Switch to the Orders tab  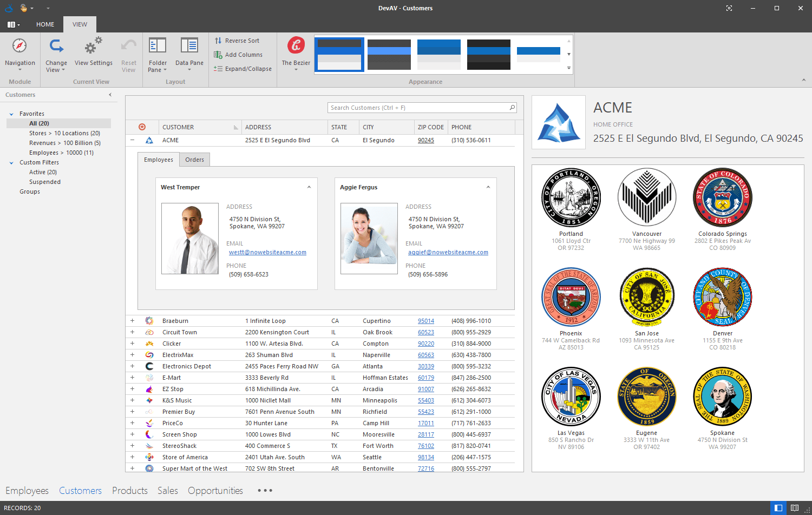click(194, 159)
